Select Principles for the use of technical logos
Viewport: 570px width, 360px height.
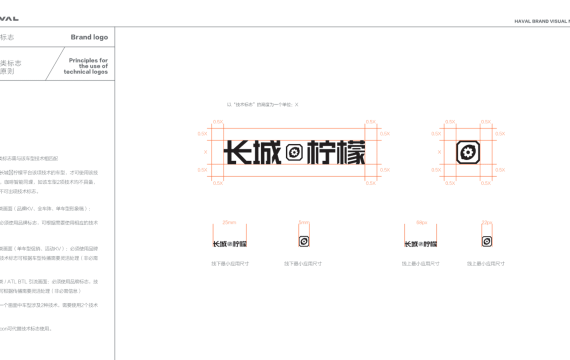tap(86, 66)
